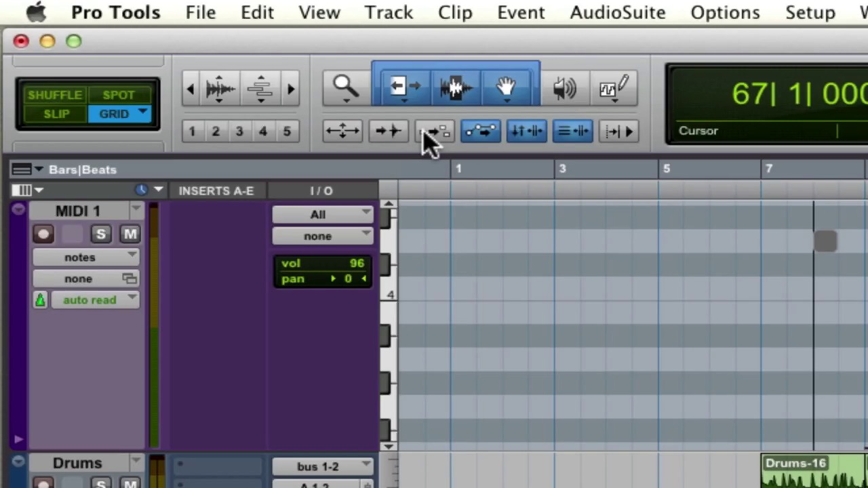Recall zoom preset 5

287,131
